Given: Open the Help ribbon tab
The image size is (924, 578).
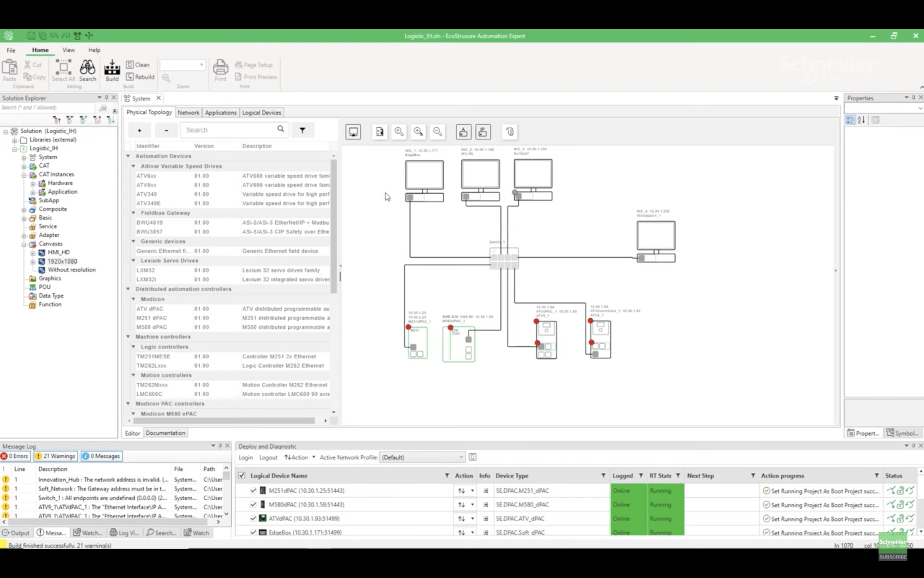Looking at the screenshot, I should (94, 50).
